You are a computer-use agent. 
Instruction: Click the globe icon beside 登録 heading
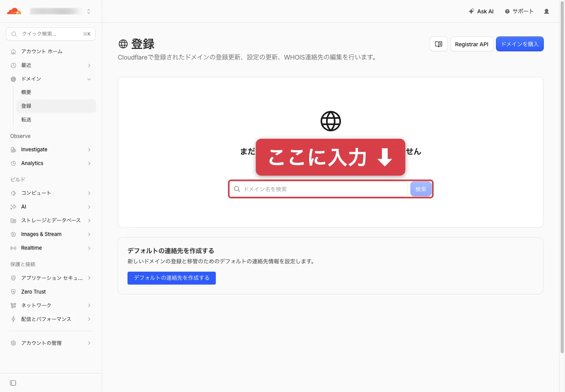click(x=123, y=44)
